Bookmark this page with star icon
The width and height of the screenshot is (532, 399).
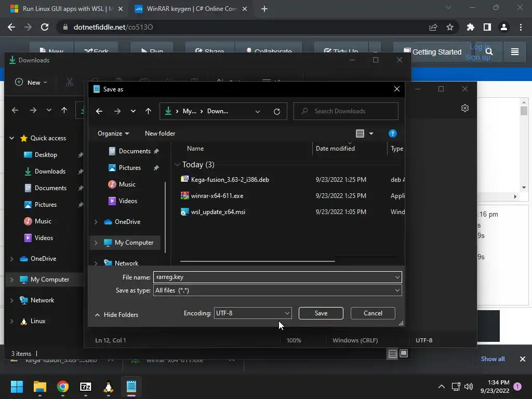tap(450, 27)
